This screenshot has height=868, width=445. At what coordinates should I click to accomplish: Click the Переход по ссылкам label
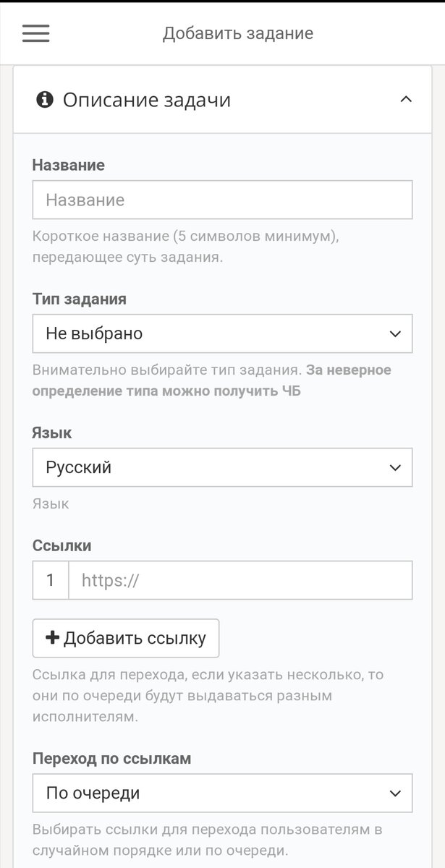[x=112, y=759]
